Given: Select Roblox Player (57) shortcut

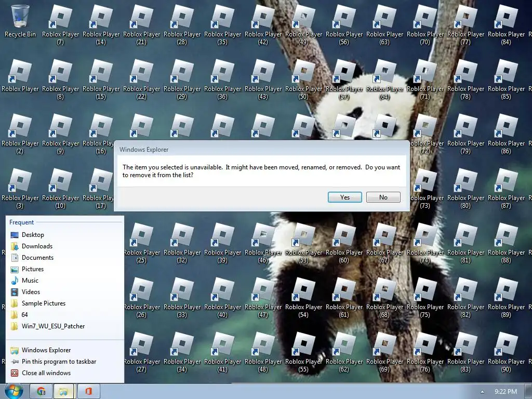Looking at the screenshot, I should click(x=344, y=79).
